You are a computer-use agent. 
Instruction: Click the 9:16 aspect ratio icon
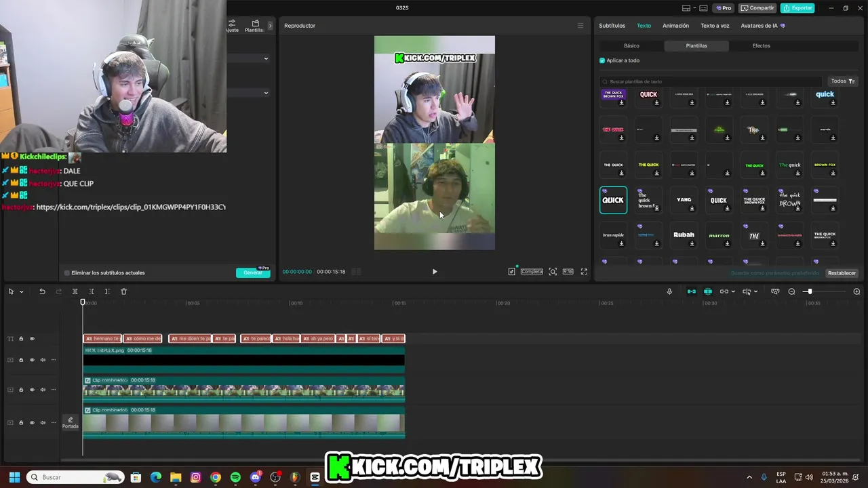[568, 272]
